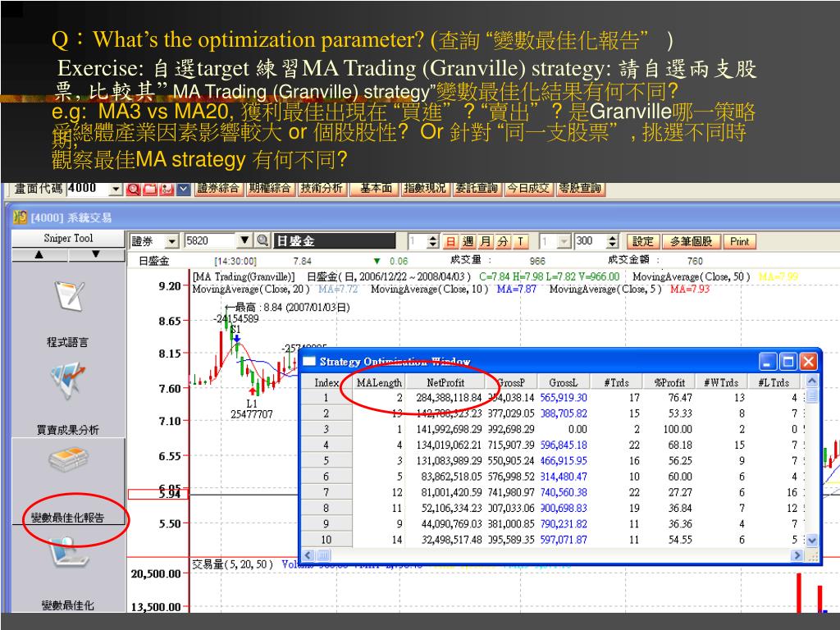Open the 期權綜合 tab
The height and width of the screenshot is (630, 840).
pos(270,189)
